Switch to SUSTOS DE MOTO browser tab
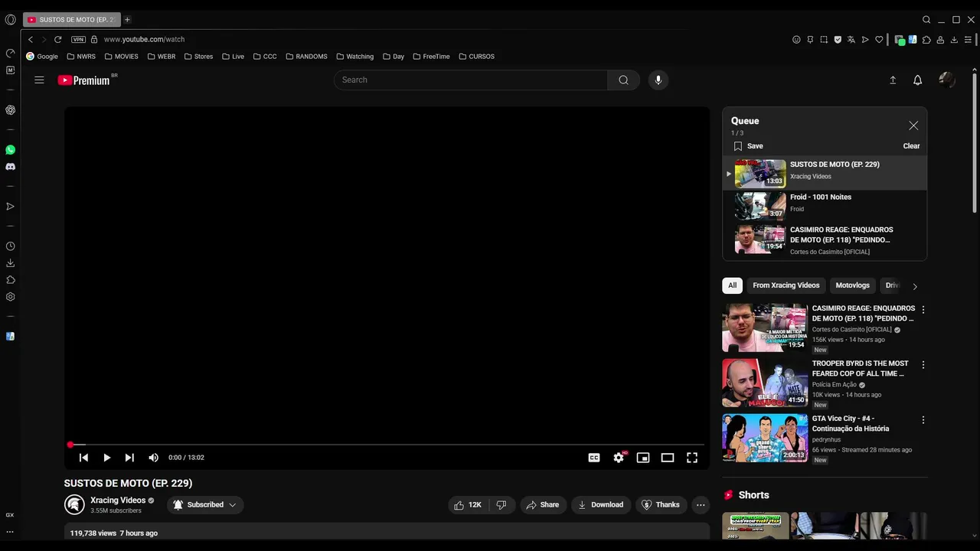Viewport: 980px width, 551px height. 71,20
